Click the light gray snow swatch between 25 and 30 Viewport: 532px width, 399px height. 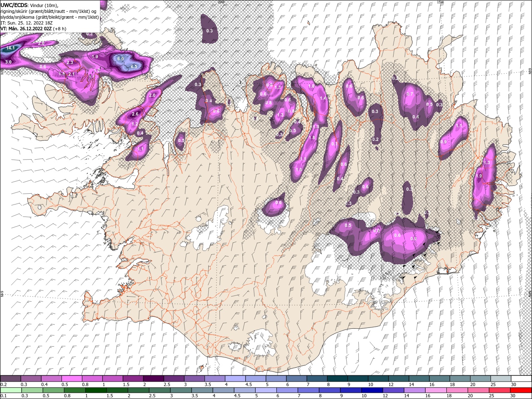[x=501, y=379]
